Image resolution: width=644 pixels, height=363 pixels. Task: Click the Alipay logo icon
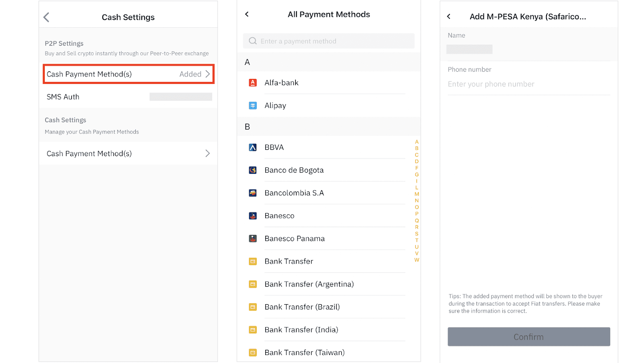click(253, 105)
